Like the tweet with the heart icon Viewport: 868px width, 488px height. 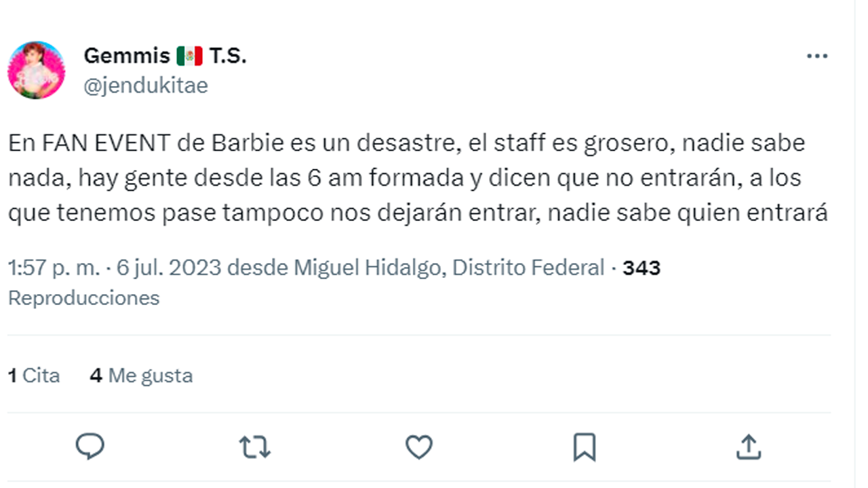pos(419,447)
